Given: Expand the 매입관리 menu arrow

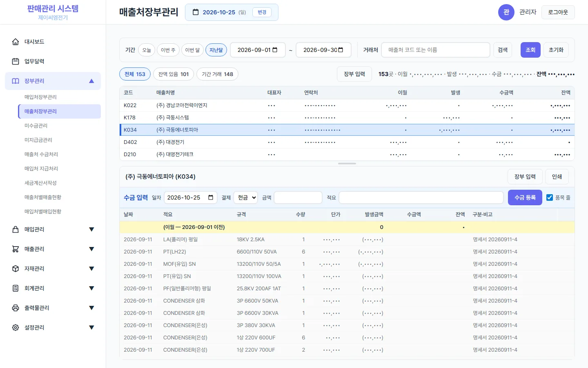Looking at the screenshot, I should pyautogui.click(x=91, y=229).
